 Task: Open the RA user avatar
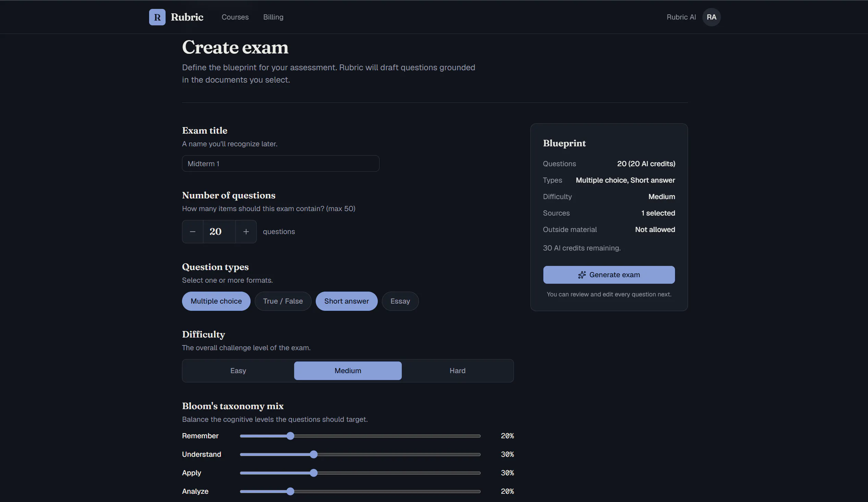[711, 17]
